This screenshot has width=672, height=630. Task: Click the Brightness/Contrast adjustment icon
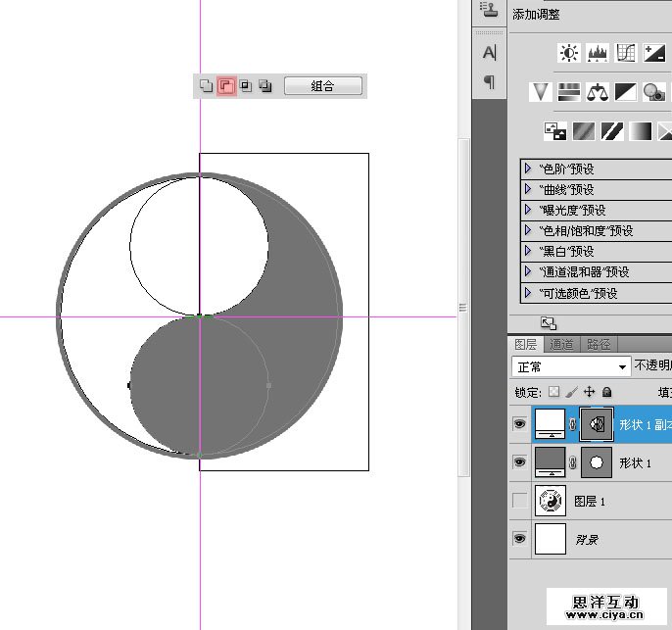(x=568, y=53)
